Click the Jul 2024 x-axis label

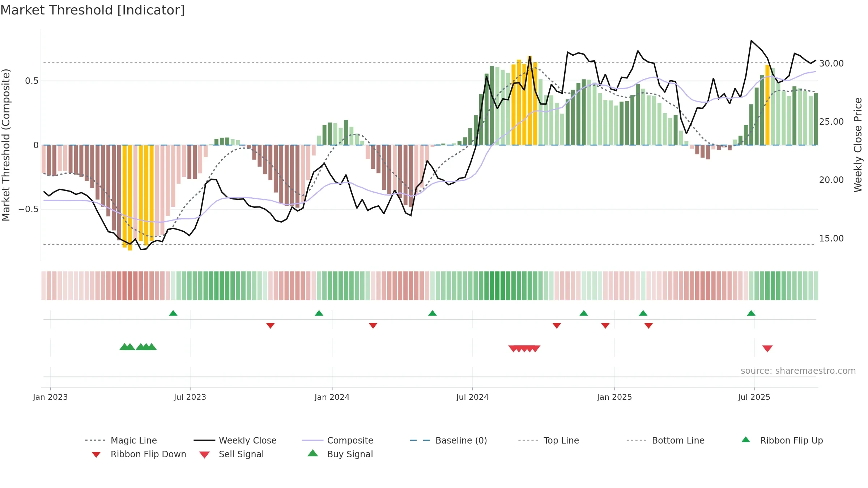click(x=472, y=397)
